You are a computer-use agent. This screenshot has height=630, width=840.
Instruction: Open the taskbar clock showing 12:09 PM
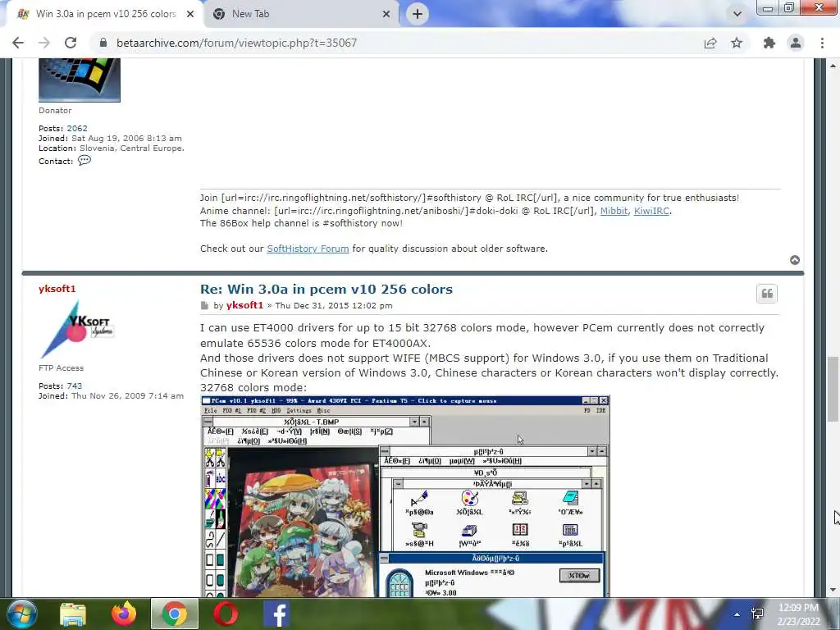(799, 614)
